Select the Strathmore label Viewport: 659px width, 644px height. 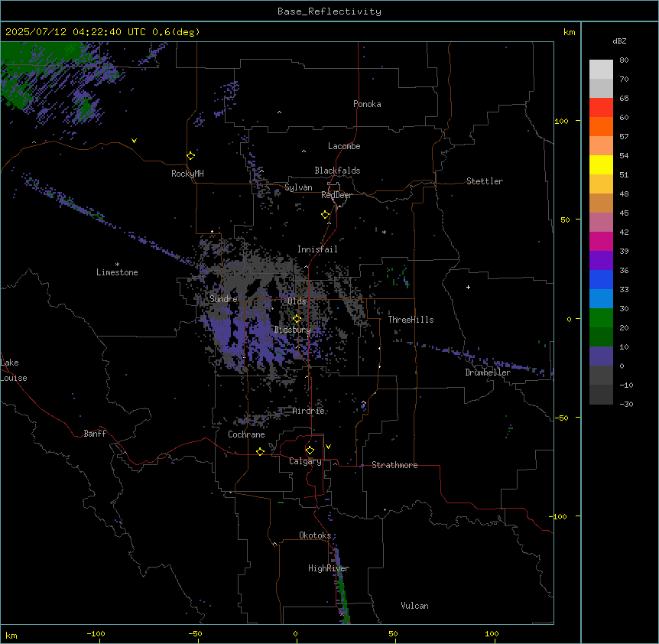point(394,465)
